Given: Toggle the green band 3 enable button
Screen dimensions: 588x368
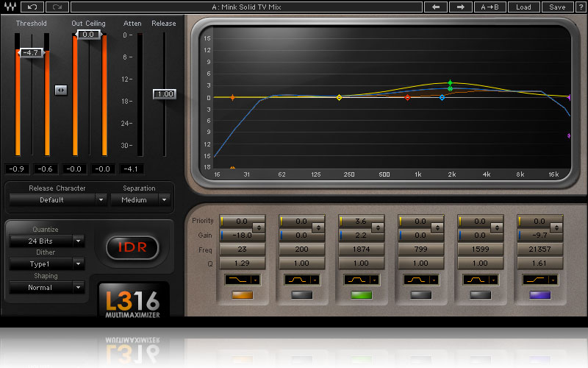Looking at the screenshot, I should [x=361, y=295].
